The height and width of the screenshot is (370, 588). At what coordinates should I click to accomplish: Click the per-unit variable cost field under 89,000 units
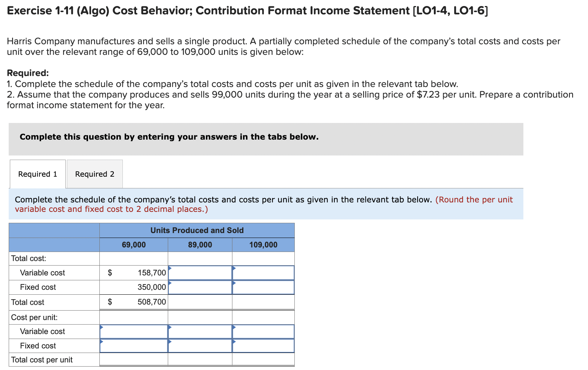click(200, 331)
